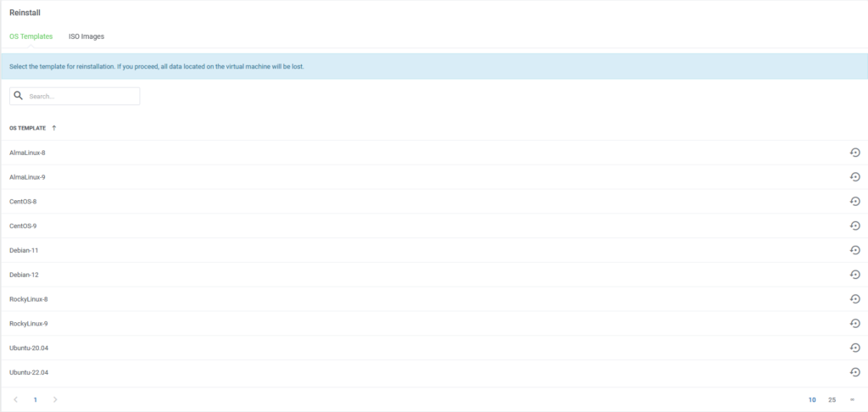868x412 pixels.
Task: Switch to the OS Templates tab
Action: (31, 36)
